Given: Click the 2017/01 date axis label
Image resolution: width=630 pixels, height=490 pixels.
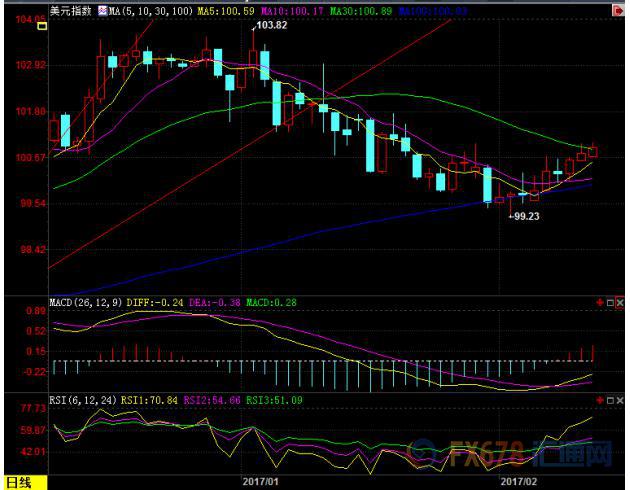Looking at the screenshot, I should pyautogui.click(x=260, y=481).
